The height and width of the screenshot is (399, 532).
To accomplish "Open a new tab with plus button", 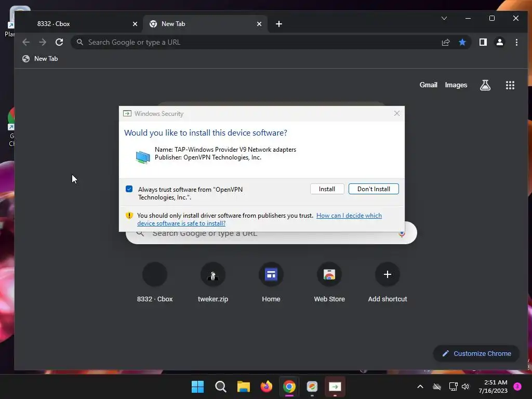I will (x=279, y=24).
